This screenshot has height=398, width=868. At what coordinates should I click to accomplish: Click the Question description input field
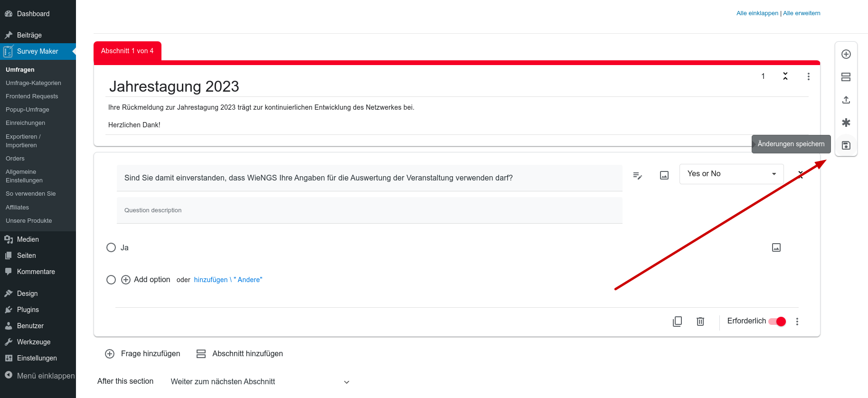[x=369, y=210]
